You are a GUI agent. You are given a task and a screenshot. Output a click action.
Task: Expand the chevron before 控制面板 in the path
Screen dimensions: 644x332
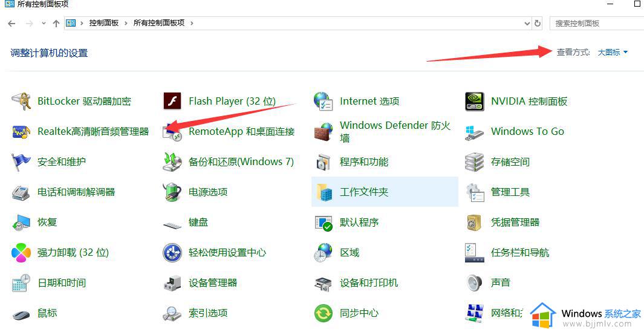[82, 23]
